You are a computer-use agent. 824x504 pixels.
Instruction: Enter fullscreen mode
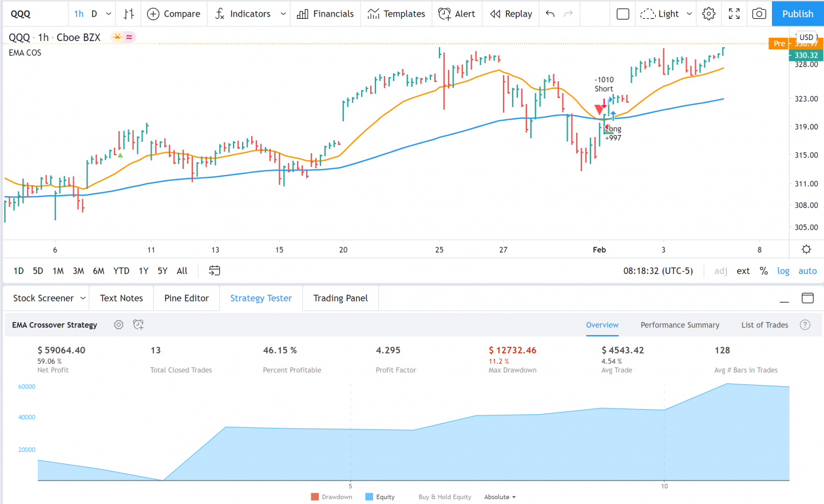pyautogui.click(x=734, y=14)
